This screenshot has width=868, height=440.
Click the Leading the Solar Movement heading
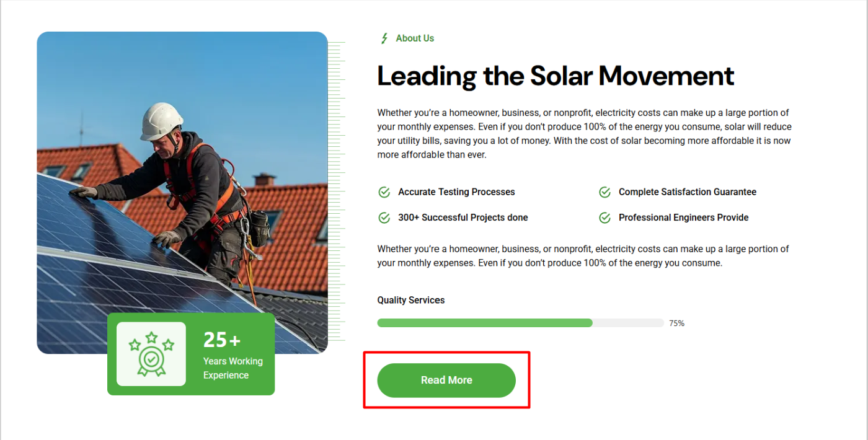tap(556, 76)
